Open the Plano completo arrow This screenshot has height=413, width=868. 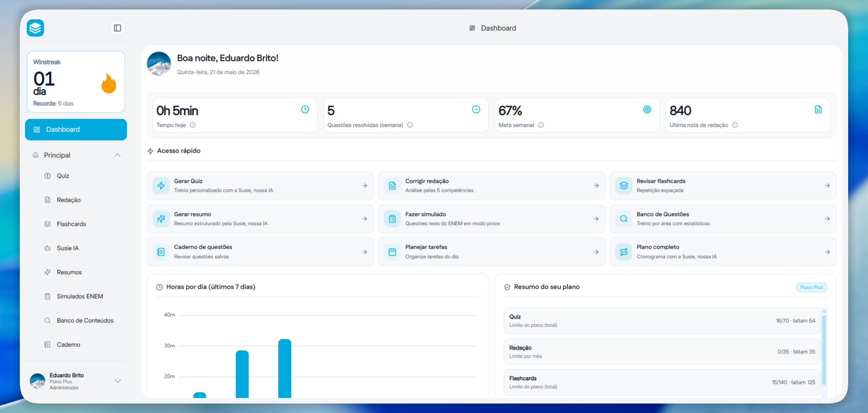click(x=827, y=252)
